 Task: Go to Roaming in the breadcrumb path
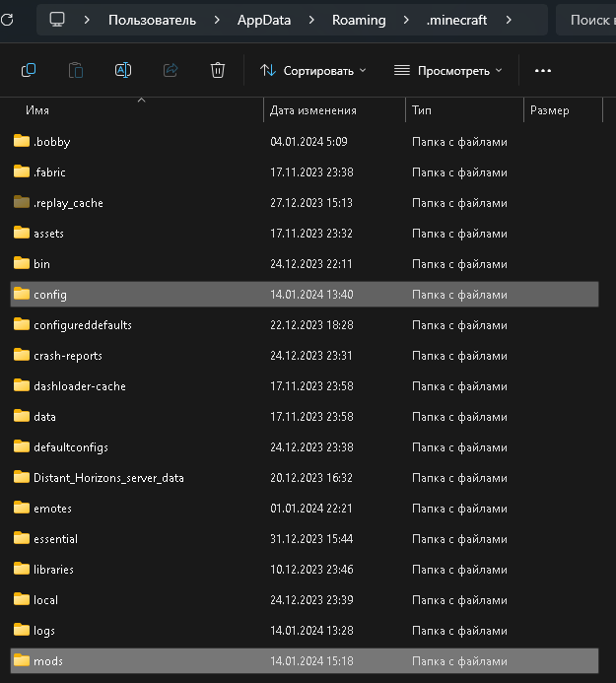pyautogui.click(x=359, y=20)
